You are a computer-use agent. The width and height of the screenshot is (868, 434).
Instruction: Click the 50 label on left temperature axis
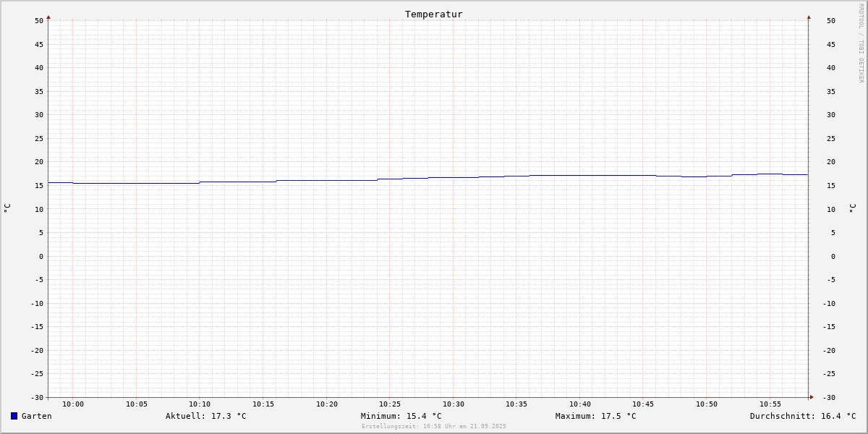[x=39, y=21]
